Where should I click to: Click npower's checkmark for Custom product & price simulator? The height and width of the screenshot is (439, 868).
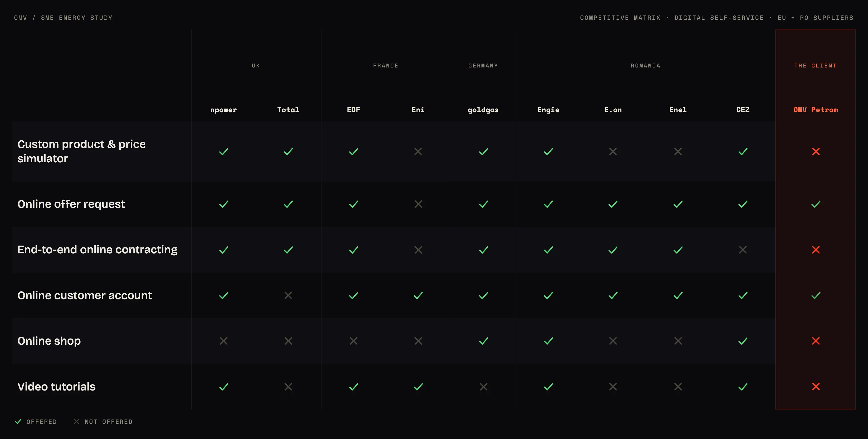[224, 151]
